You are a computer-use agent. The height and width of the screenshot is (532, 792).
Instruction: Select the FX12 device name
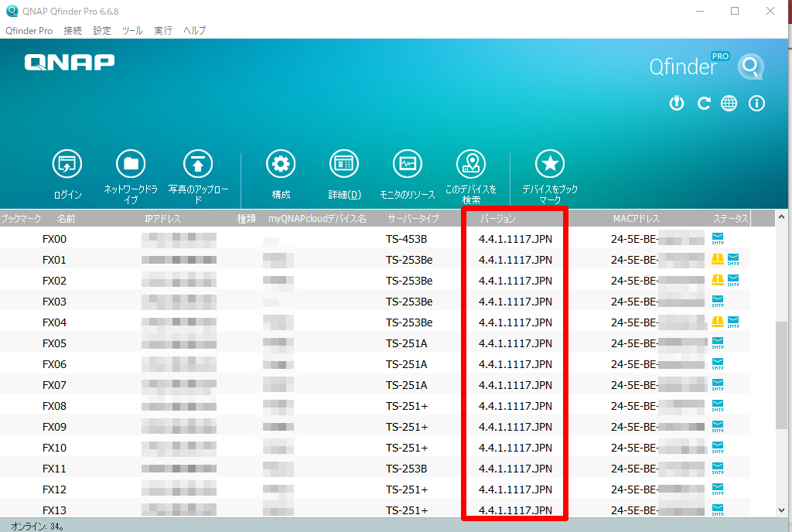pos(55,489)
